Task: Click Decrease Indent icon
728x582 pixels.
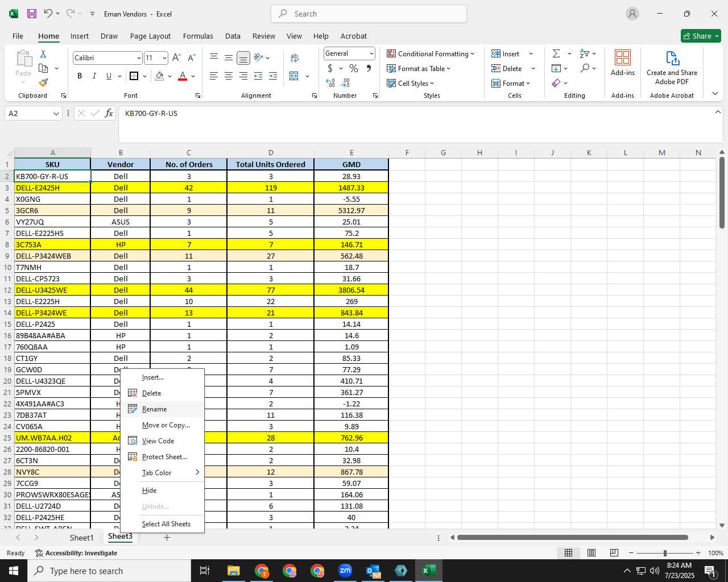Action: click(x=258, y=76)
